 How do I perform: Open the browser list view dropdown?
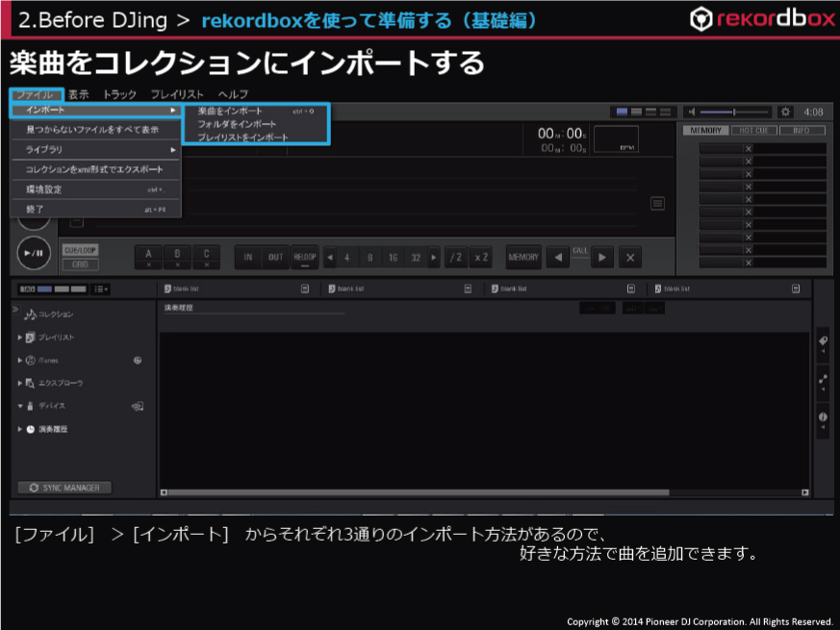coord(101,290)
